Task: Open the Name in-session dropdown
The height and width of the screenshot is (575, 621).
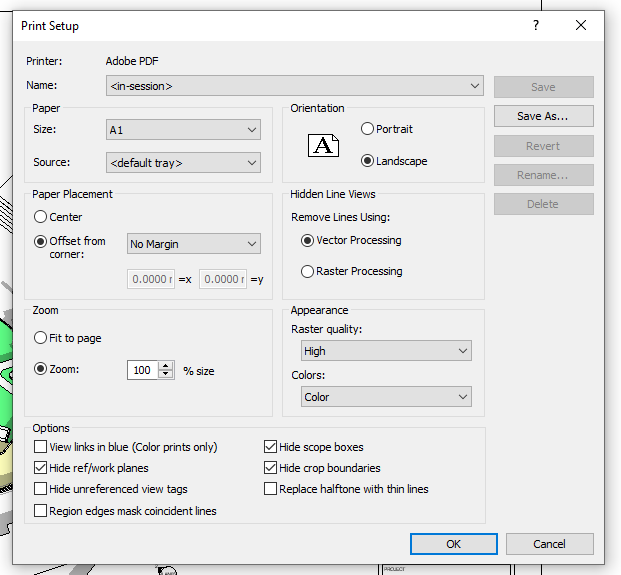Action: (x=295, y=86)
